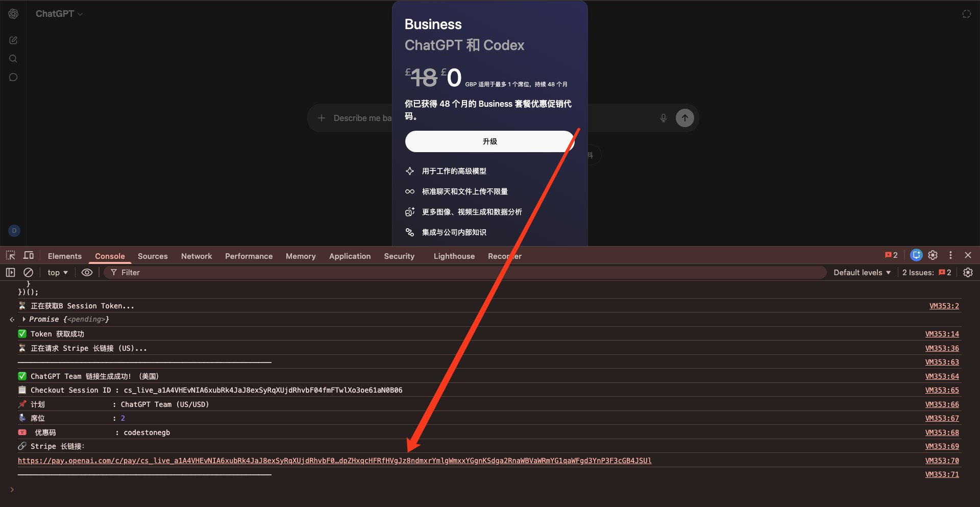
Task: Click the blue AI assistance icon in DevTools
Action: (x=916, y=255)
